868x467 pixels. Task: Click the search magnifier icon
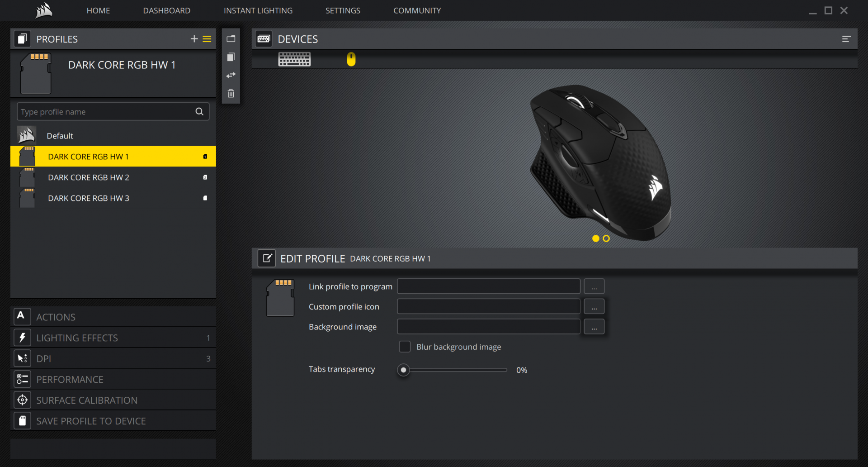199,112
